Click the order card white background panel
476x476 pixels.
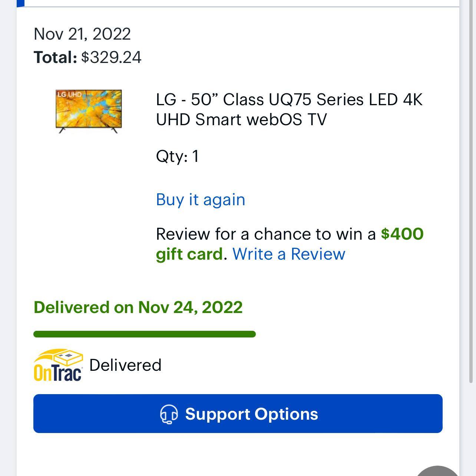[x=237, y=282]
